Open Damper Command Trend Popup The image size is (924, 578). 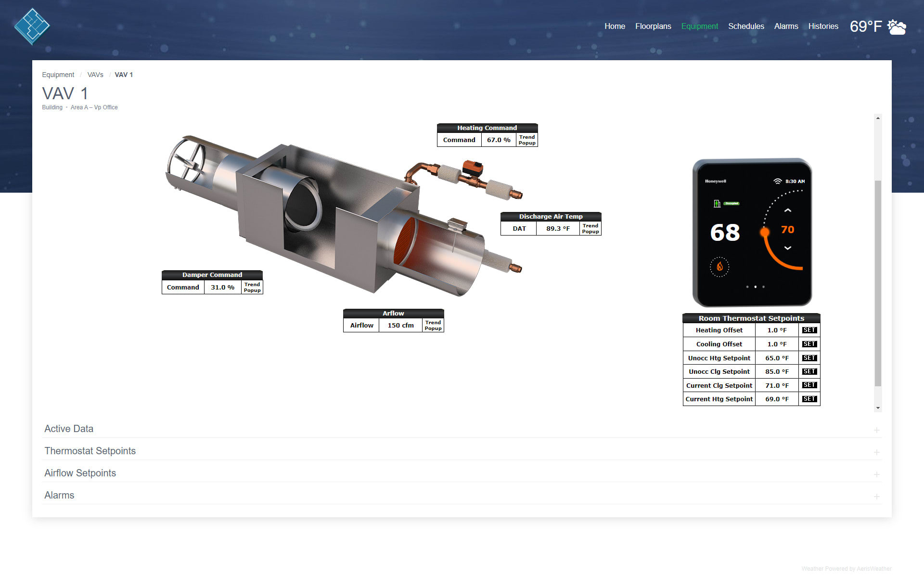click(252, 287)
